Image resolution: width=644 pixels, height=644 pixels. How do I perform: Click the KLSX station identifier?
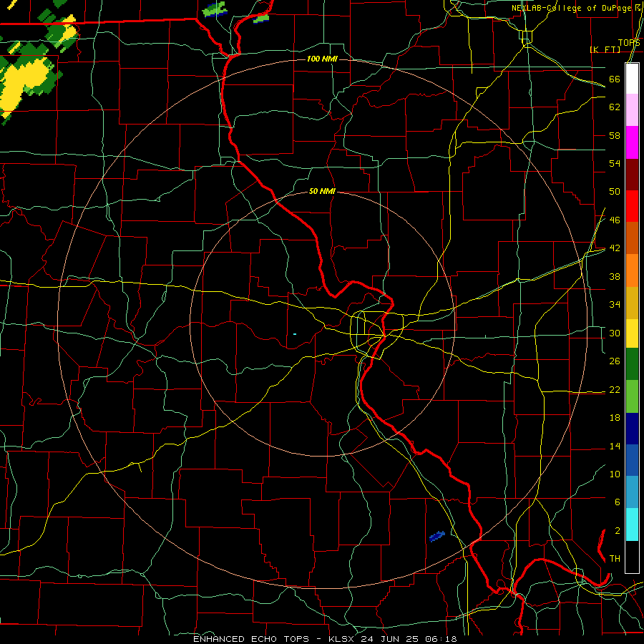(x=343, y=639)
